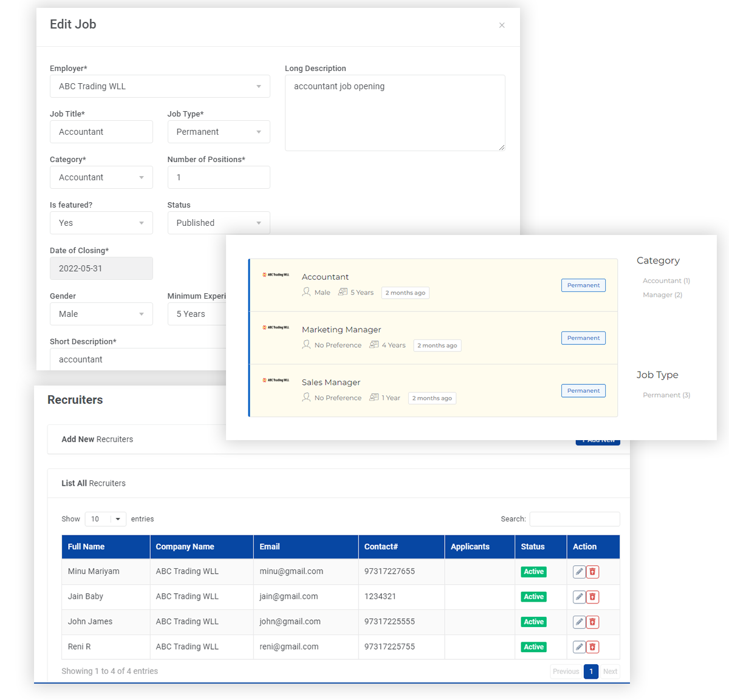This screenshot has width=729, height=700.
Task: Click edit pencil icon for Minu Mariyam
Action: click(x=579, y=572)
